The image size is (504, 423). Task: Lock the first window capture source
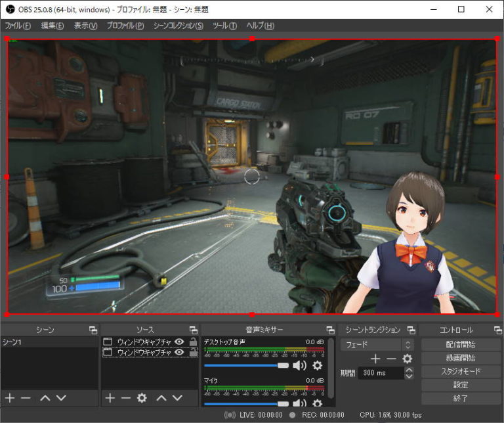pyautogui.click(x=192, y=342)
